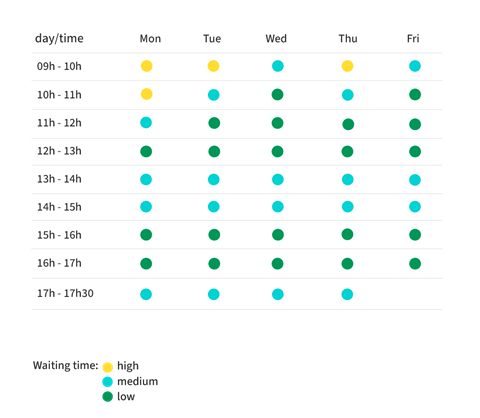Select the Fri column header
Screen dimensions: 480x418
coord(413,39)
